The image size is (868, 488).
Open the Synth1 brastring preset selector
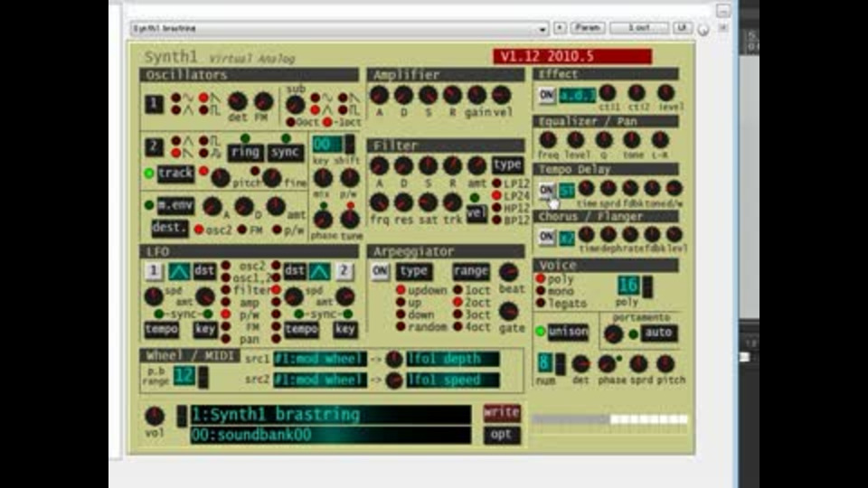pos(331,415)
